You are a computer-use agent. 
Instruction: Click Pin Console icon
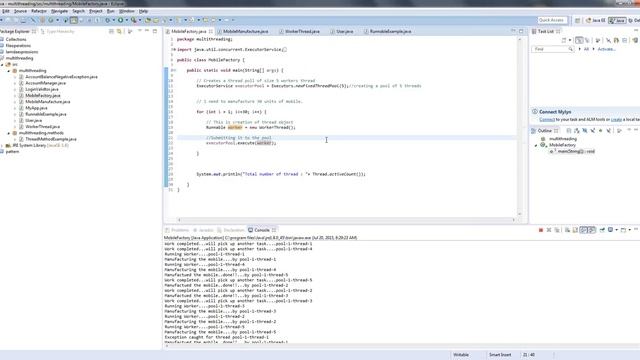click(x=602, y=230)
